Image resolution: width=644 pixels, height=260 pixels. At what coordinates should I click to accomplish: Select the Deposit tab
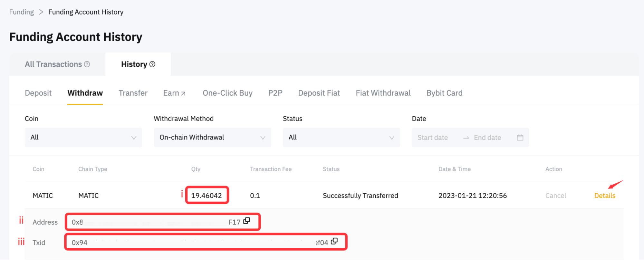[x=38, y=93]
